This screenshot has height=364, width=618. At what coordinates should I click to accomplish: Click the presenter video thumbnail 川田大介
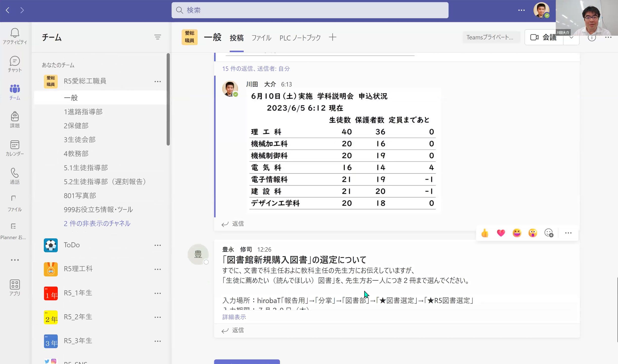pyautogui.click(x=587, y=18)
